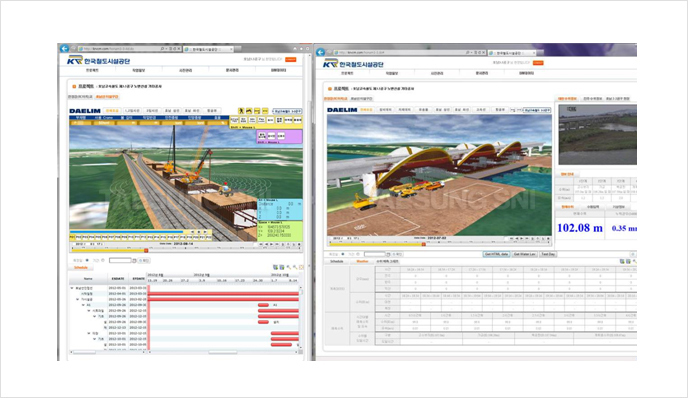The image size is (688, 398).
Task: Click the river camera image in the right window
Action: [x=598, y=134]
